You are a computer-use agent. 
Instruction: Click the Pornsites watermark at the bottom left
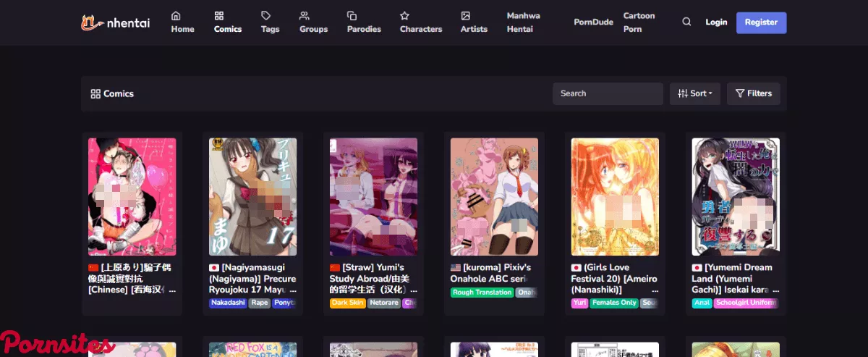click(58, 343)
